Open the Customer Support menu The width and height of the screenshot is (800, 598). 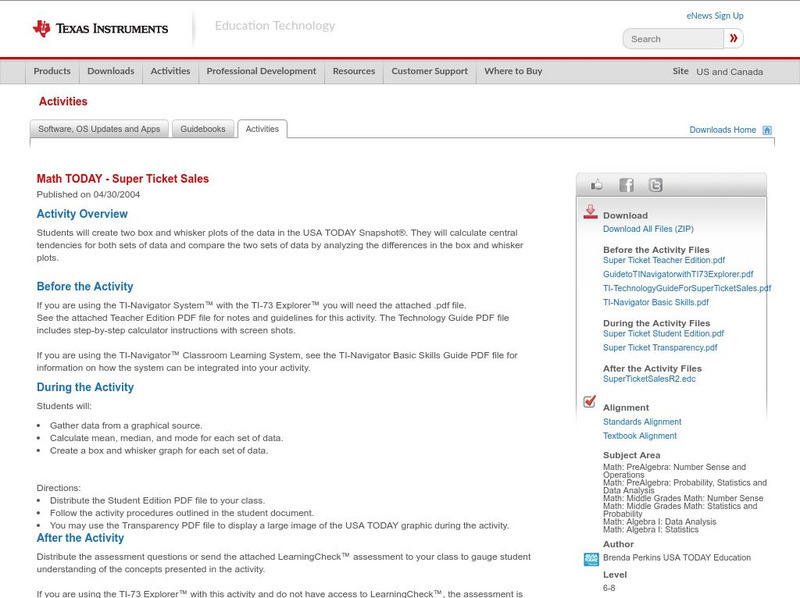point(430,71)
